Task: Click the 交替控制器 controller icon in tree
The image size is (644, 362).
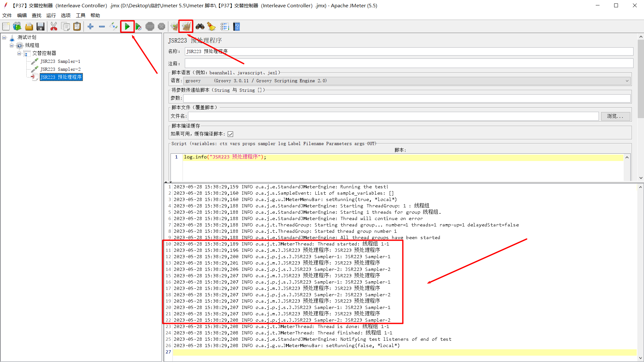Action: [x=27, y=53]
